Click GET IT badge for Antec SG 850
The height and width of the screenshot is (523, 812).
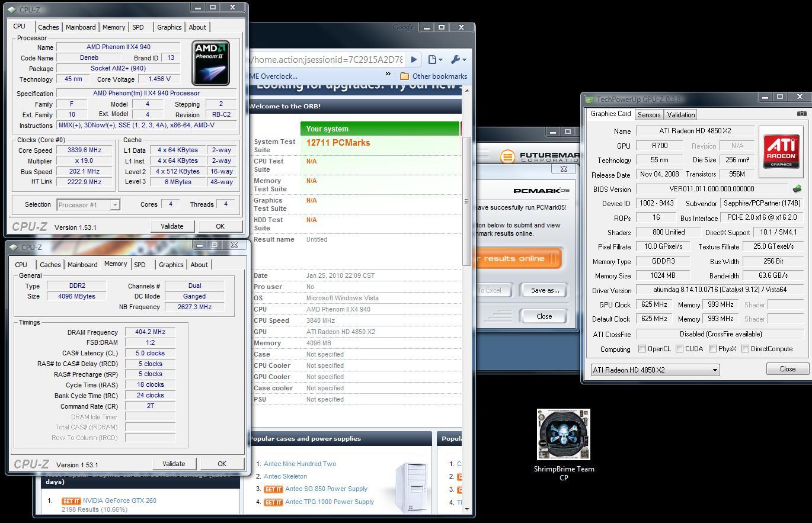point(273,489)
